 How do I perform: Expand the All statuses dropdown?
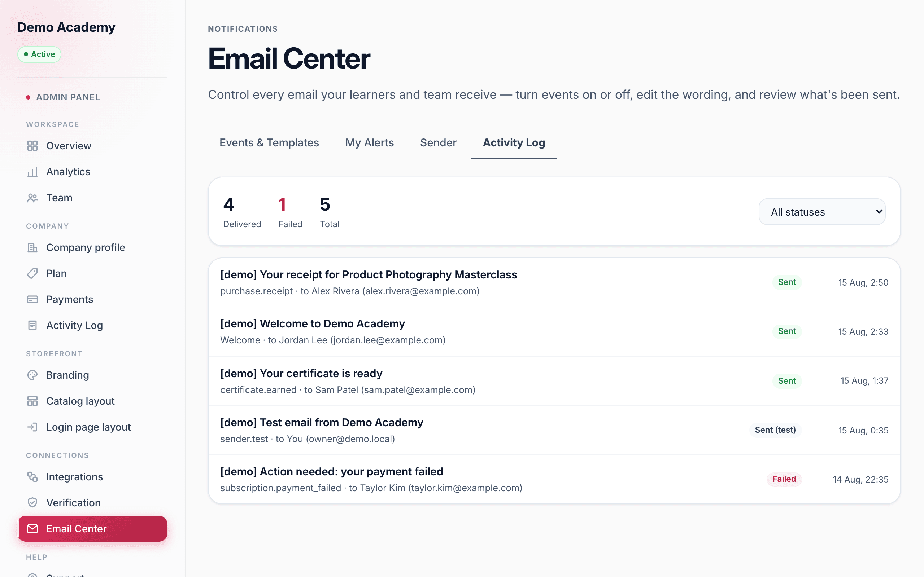821,212
